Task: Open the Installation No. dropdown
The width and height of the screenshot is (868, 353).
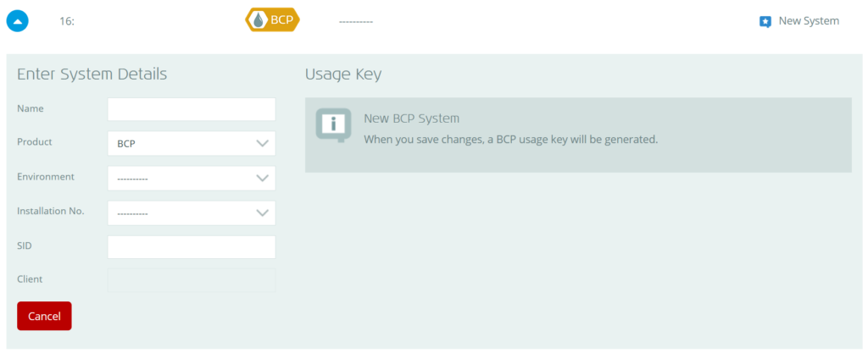Action: coord(192,212)
